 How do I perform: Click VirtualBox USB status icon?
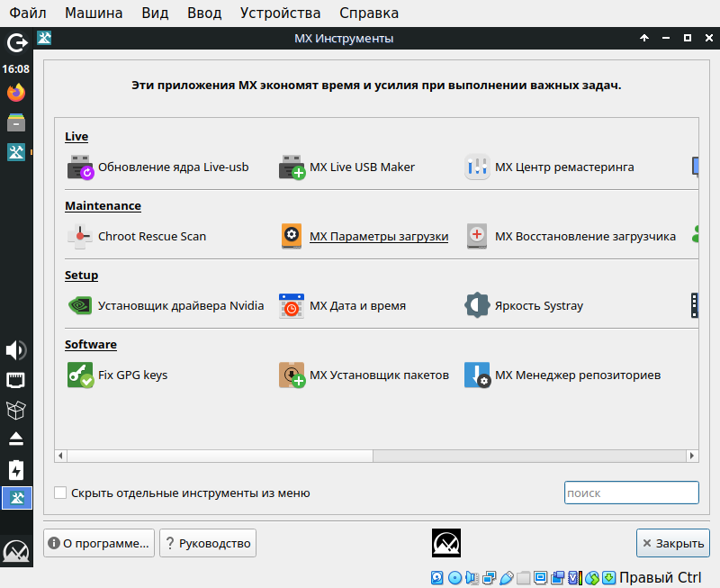pos(507,578)
